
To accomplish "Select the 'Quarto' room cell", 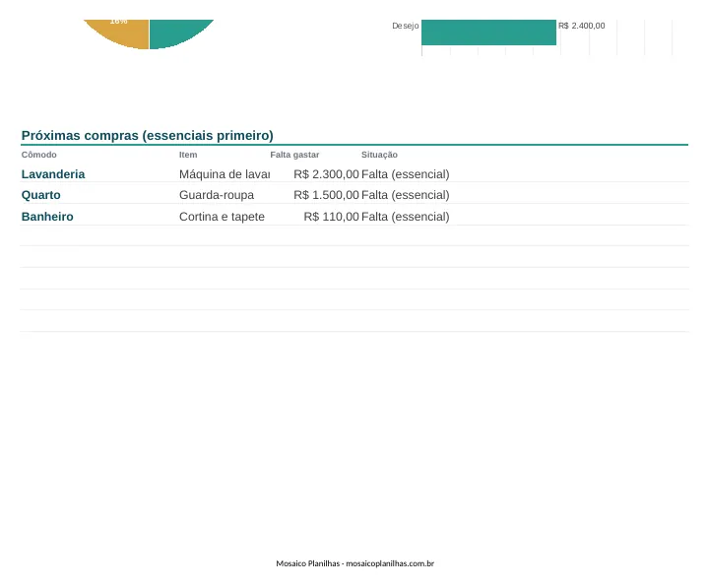I will click(40, 195).
